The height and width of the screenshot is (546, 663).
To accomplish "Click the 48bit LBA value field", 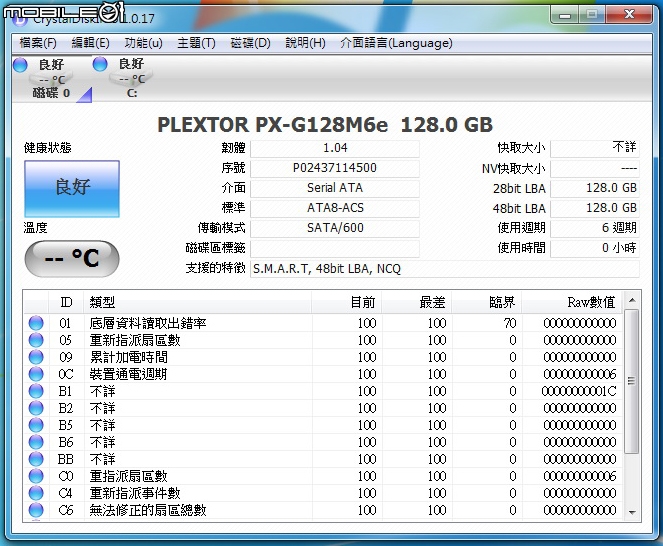I will [x=595, y=208].
